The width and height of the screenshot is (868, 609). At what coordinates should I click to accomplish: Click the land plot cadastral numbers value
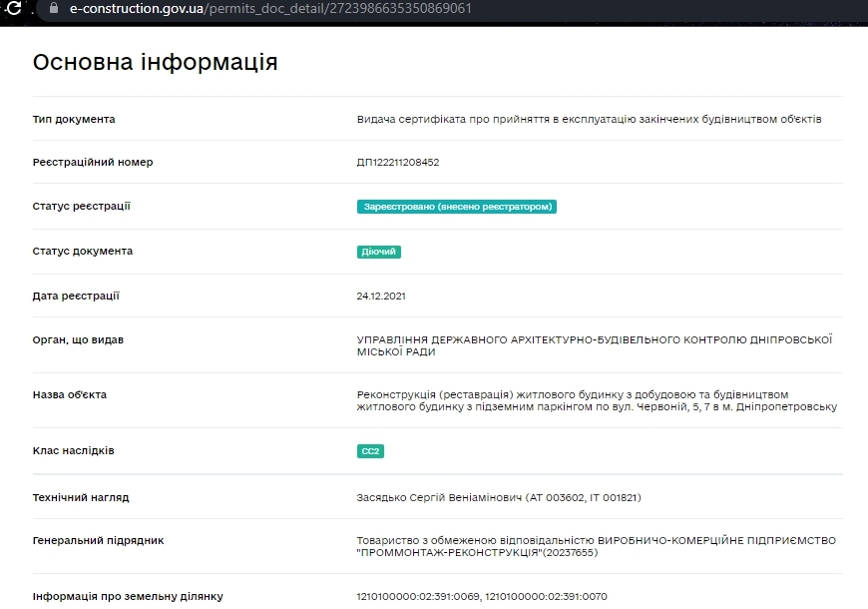coord(482,596)
